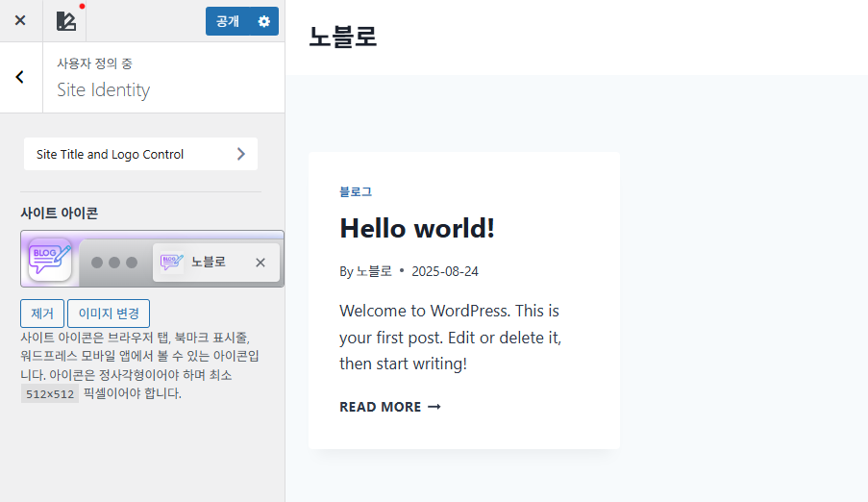Click the author name 노블로 in post meta
Image resolution: width=868 pixels, height=502 pixels.
374,271
